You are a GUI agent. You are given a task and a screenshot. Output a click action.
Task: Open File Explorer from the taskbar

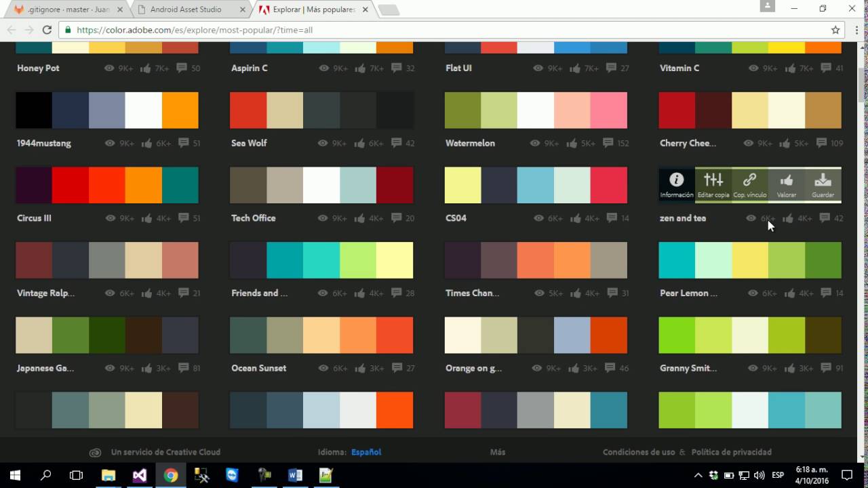108,475
